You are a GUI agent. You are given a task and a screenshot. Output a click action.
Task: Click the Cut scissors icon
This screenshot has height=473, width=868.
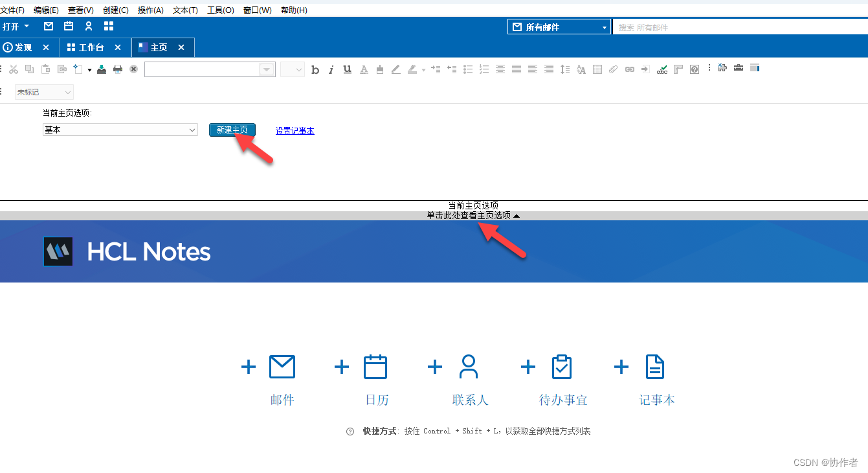coord(13,69)
